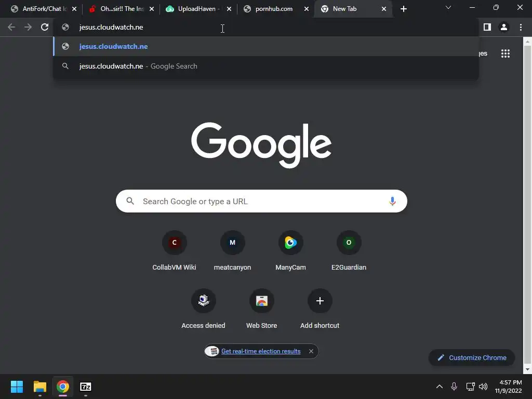The height and width of the screenshot is (399, 532).
Task: Close the UploadHaven tab
Action: point(229,9)
